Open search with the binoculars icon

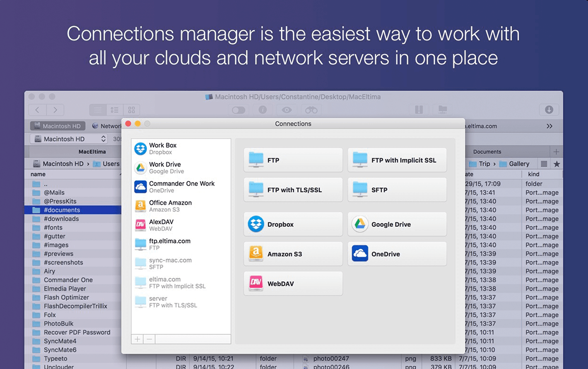[311, 110]
